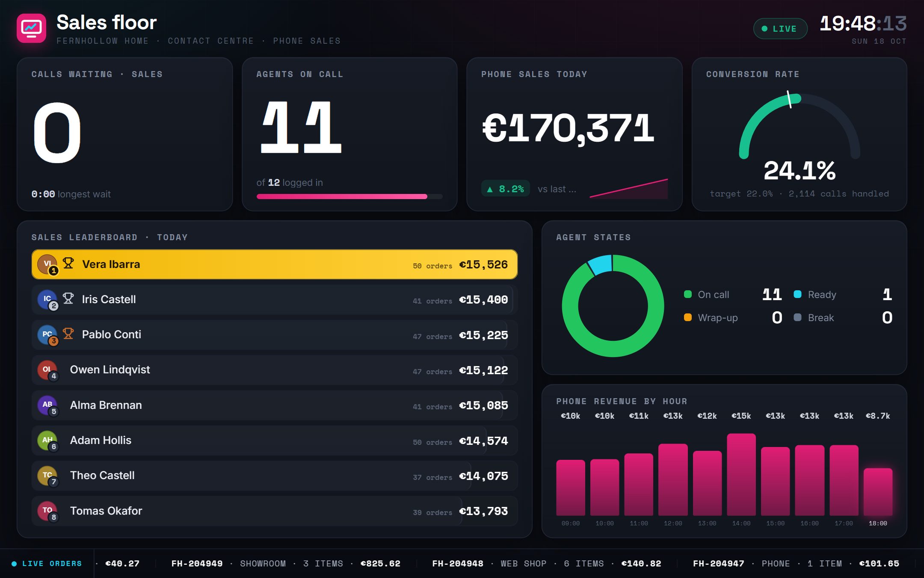
Task: Click the LIVE status badge
Action: coord(780,29)
